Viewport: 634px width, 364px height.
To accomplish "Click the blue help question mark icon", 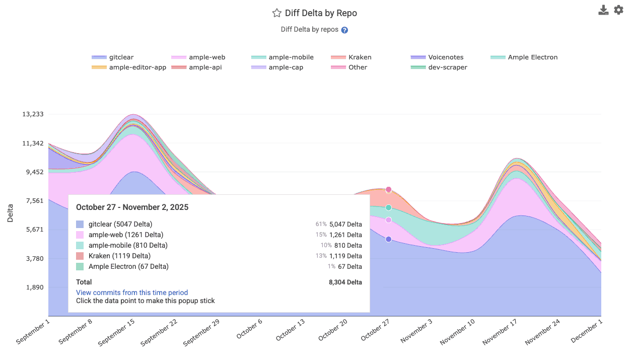I will (344, 30).
